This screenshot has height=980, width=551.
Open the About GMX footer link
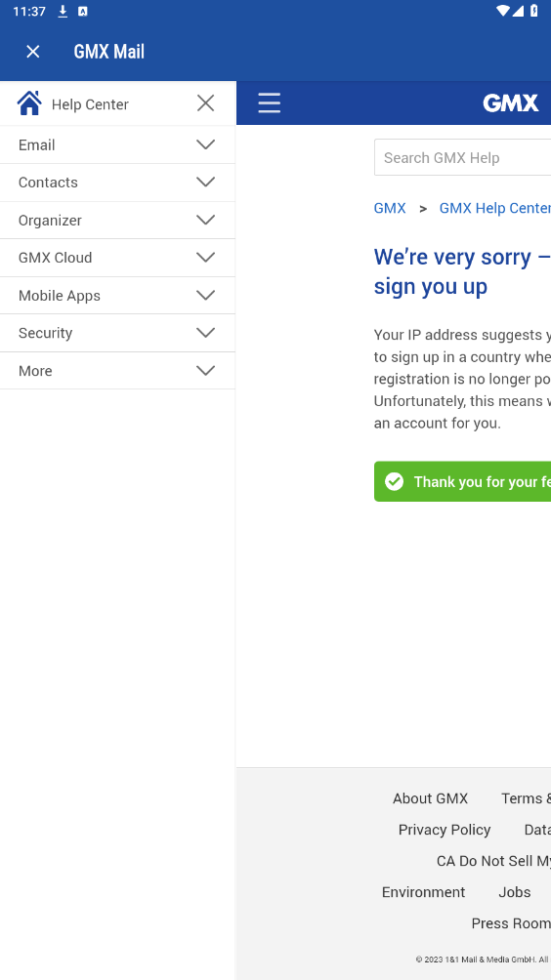tap(430, 798)
